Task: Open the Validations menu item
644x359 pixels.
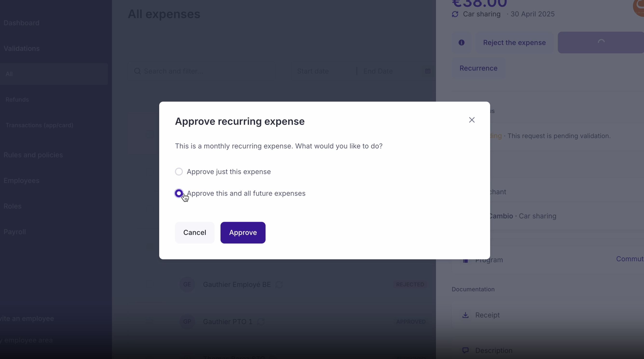Action: (21, 48)
